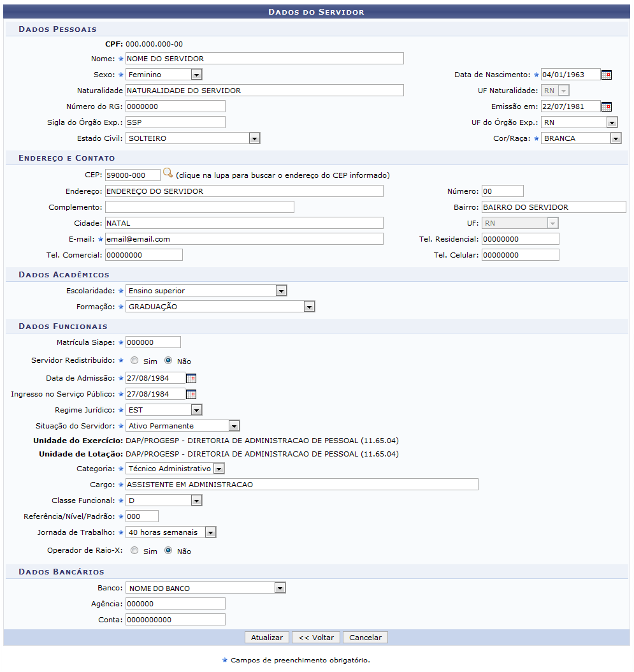This screenshot has width=634, height=672.
Task: Open Jornada de Trabalho dropdown
Action: (x=171, y=532)
